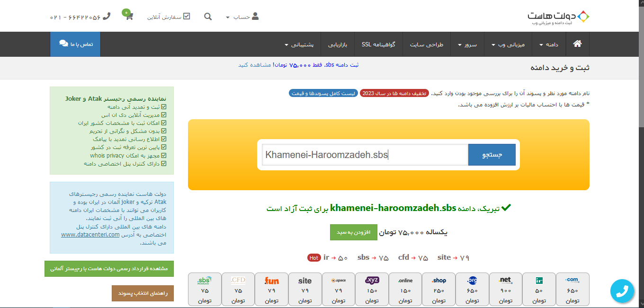
Task: Click checkbox next to مدیریت آنلاین دی ان اس
Action: click(164, 115)
